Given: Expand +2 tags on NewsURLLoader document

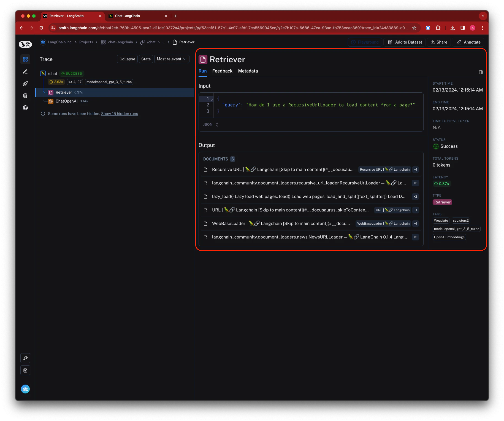Looking at the screenshot, I should pyautogui.click(x=415, y=237).
